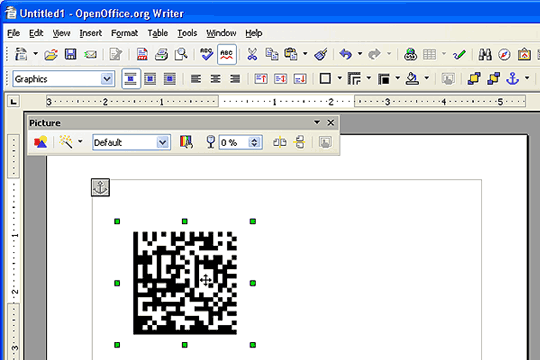Enable wrap through

[169, 79]
